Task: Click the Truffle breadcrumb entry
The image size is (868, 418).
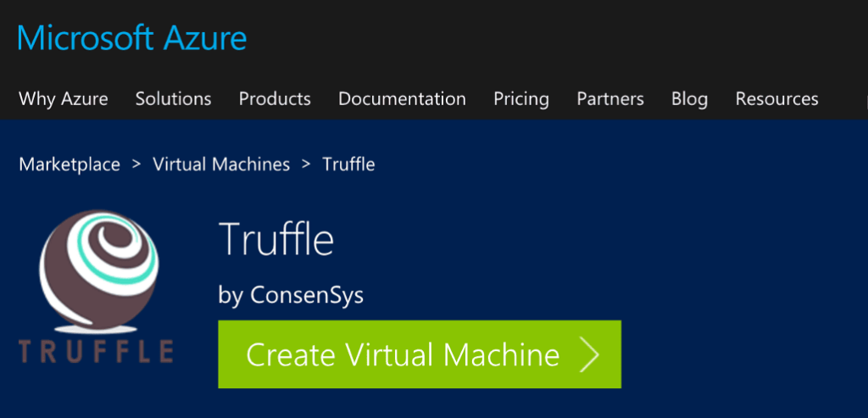Action: 348,164
